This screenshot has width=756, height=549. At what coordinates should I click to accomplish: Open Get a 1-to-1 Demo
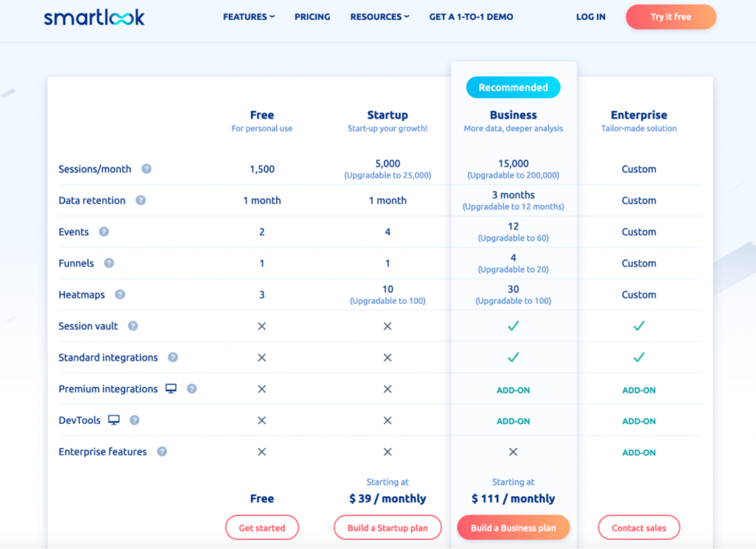(x=471, y=17)
